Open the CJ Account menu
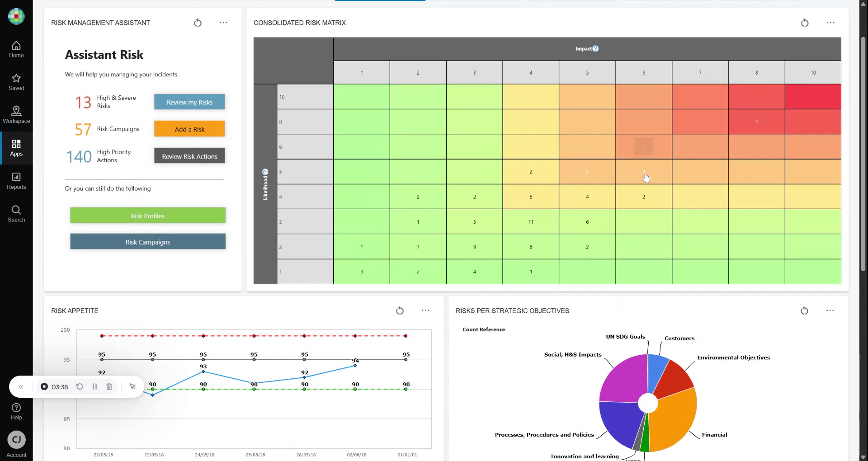 click(x=16, y=440)
